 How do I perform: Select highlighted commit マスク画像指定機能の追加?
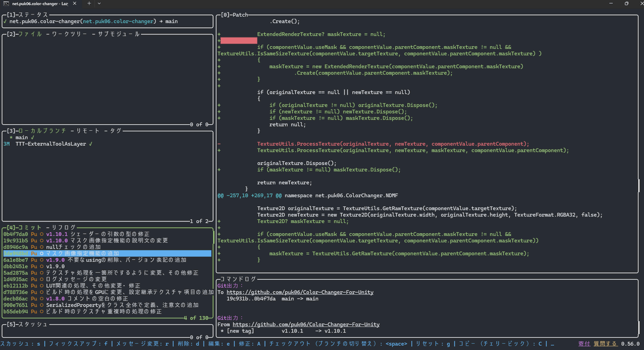tap(107, 253)
